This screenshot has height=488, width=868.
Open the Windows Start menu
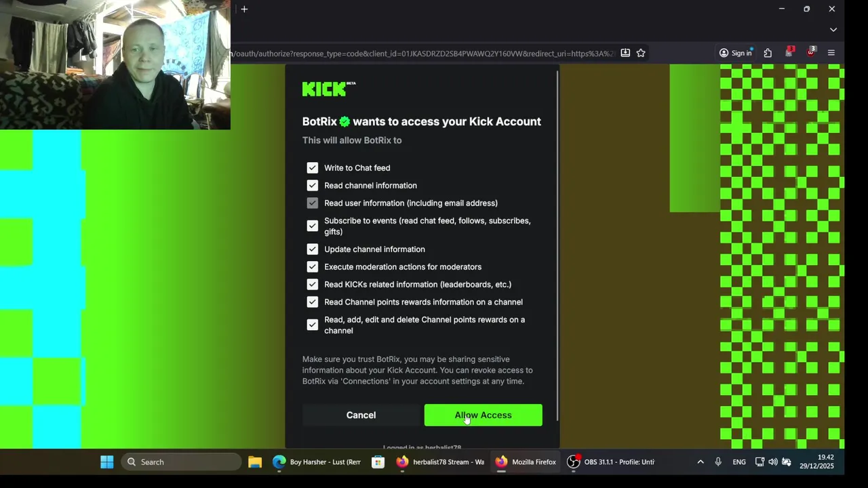click(x=107, y=462)
